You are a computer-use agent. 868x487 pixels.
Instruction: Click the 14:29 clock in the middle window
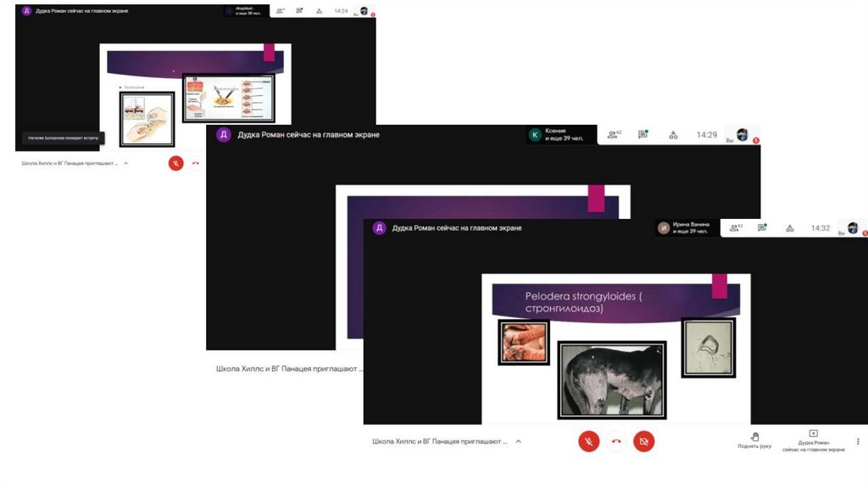(706, 135)
